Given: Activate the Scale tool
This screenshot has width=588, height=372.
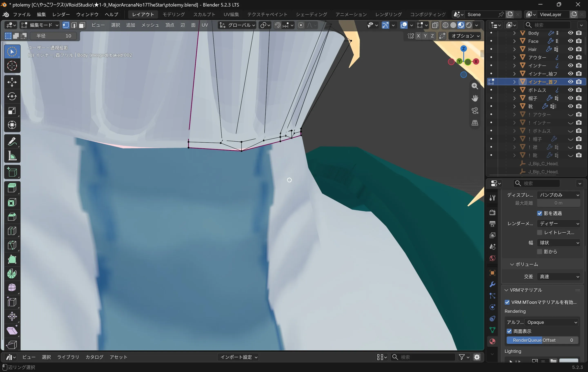Looking at the screenshot, I should pos(12,111).
